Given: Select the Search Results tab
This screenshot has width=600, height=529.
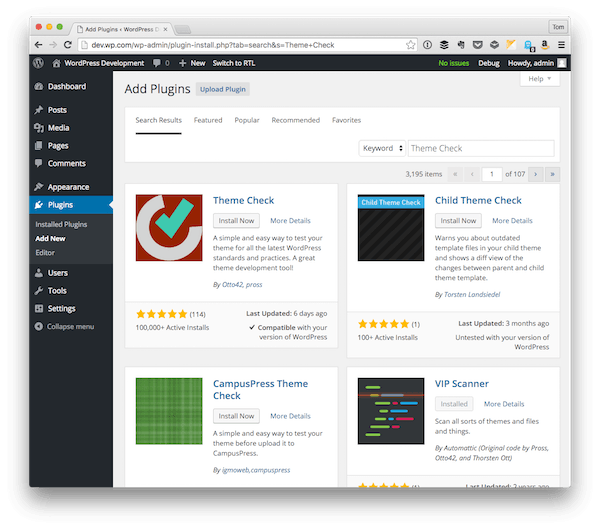Looking at the screenshot, I should coord(158,120).
